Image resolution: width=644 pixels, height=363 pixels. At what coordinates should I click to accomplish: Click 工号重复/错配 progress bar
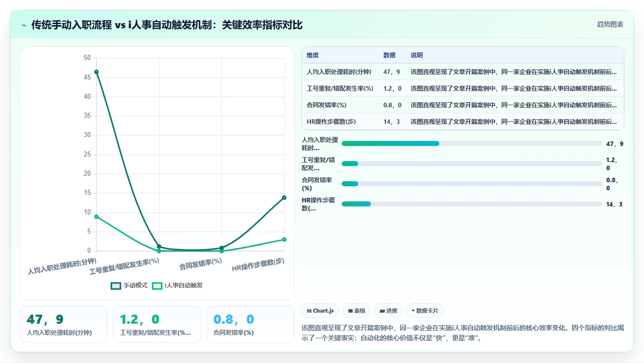(471, 164)
